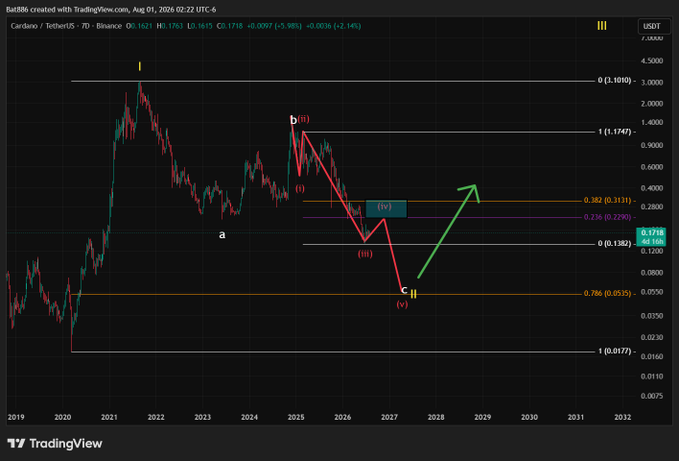Viewport: 679px width, 461px height.
Task: Click the current price tag 0.1718
Action: click(x=651, y=237)
